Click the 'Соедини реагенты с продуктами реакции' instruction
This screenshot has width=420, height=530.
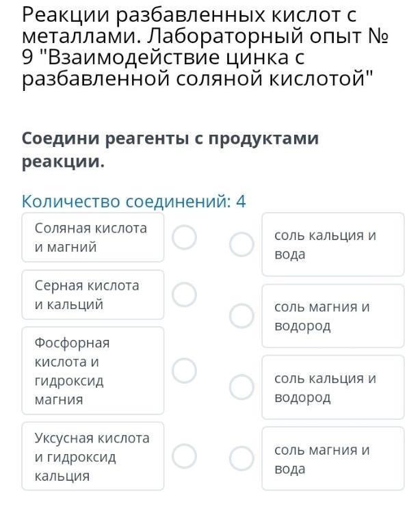point(170,150)
